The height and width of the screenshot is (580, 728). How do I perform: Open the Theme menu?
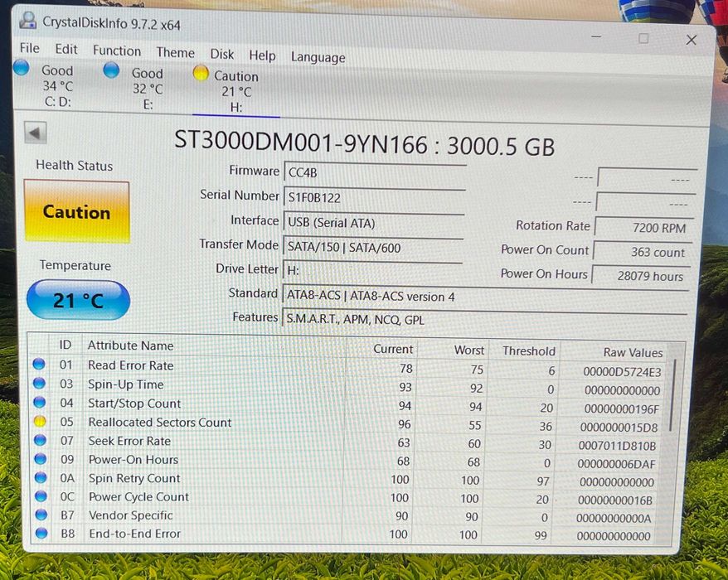pyautogui.click(x=175, y=52)
